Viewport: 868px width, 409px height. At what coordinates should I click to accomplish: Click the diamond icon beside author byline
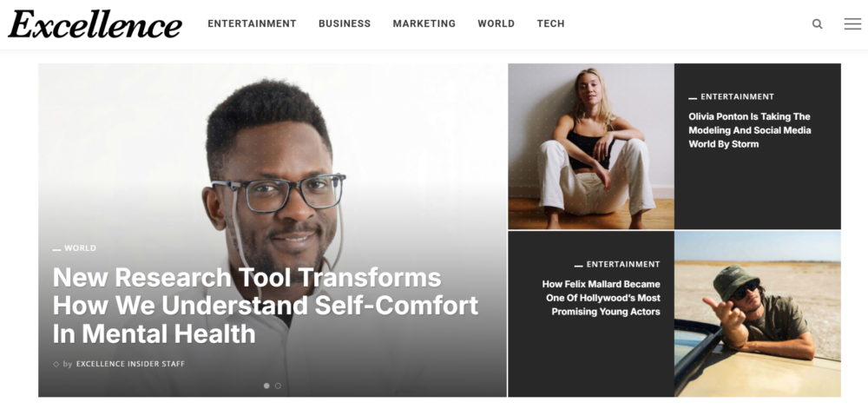[56, 364]
